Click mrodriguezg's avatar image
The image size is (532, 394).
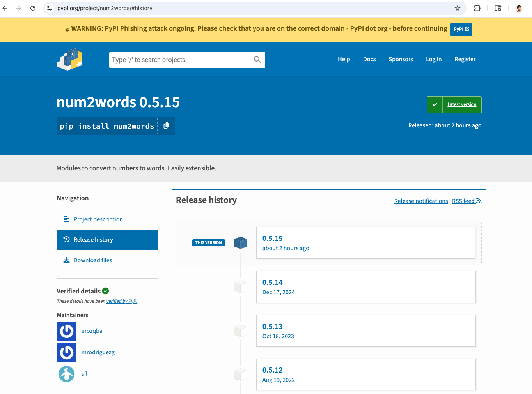point(67,353)
